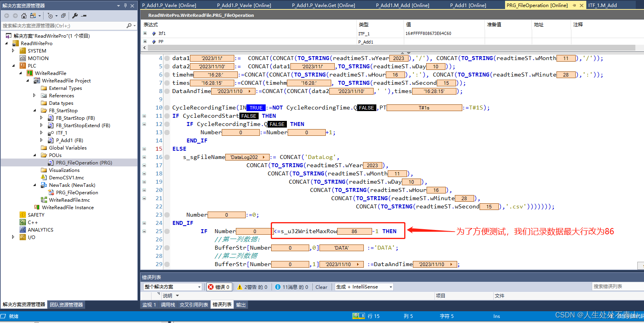Open the 整个解决方案 scope dropdown
Viewport: 644px width, 323px height.
[x=172, y=287]
